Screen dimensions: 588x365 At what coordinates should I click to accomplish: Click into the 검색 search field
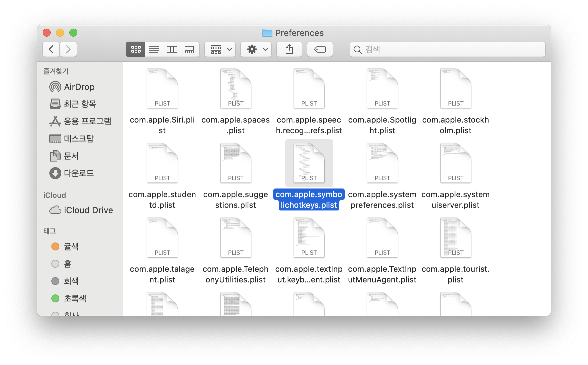pos(448,49)
